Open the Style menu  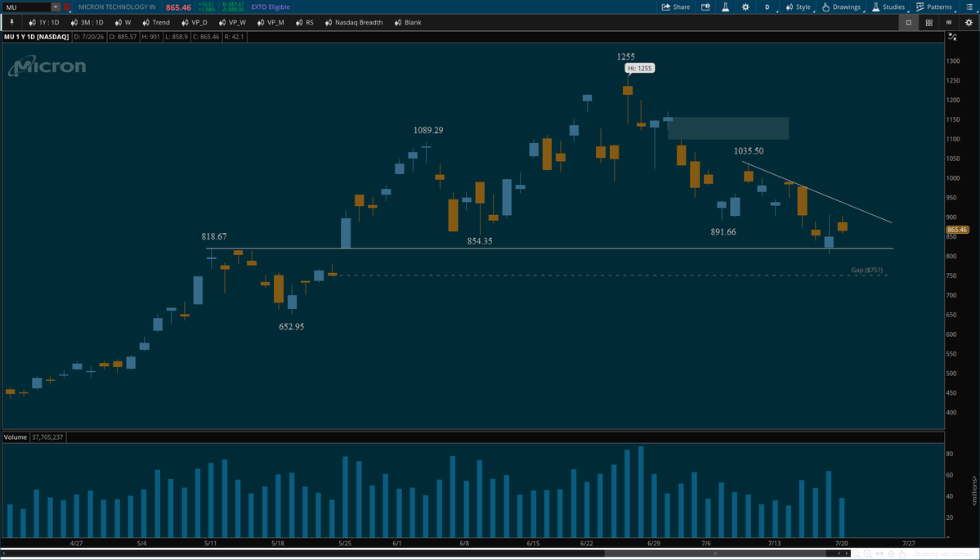[798, 7]
